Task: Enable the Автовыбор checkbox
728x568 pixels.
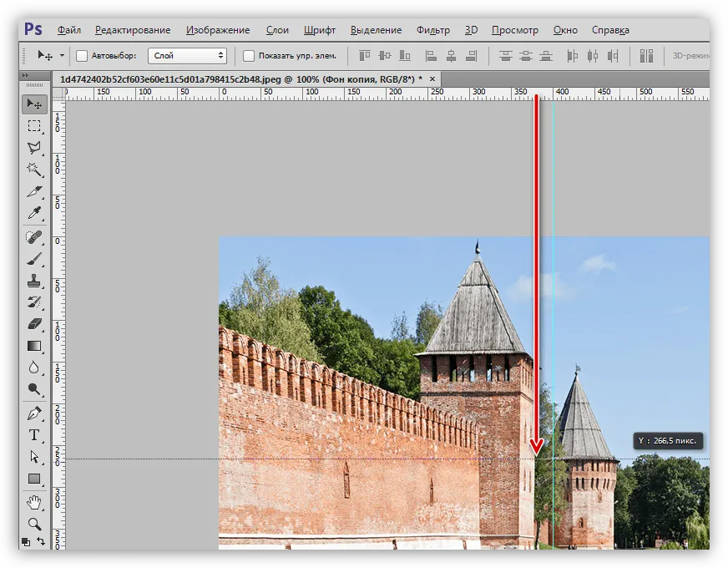Action: 82,56
